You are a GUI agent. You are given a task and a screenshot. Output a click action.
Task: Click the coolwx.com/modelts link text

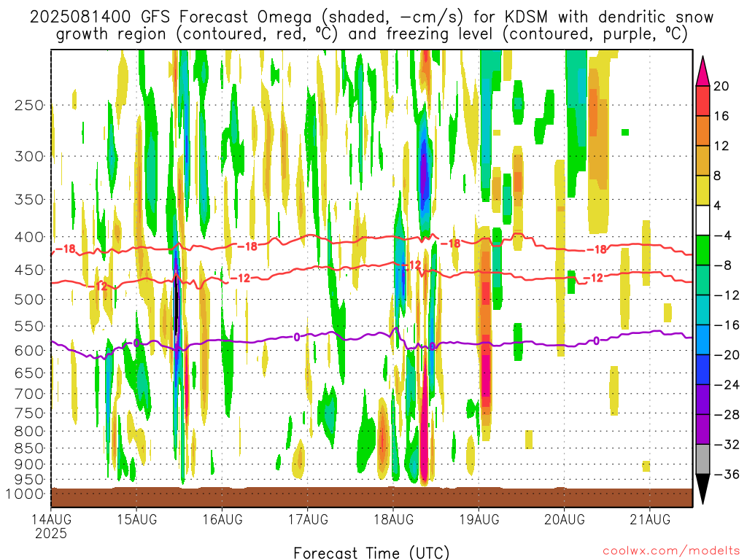pyautogui.click(x=671, y=551)
